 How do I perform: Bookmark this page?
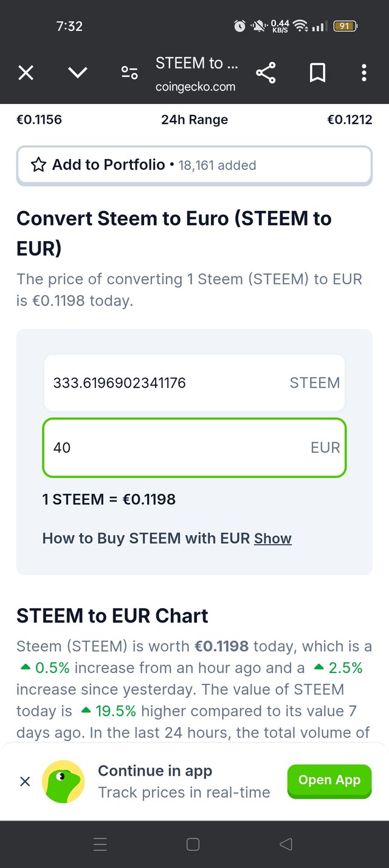point(317,73)
